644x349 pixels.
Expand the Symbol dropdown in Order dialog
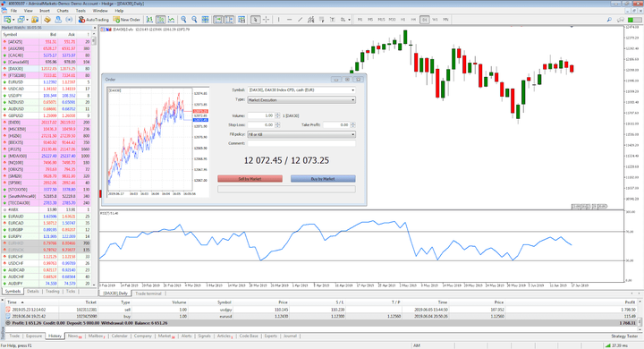point(301,90)
